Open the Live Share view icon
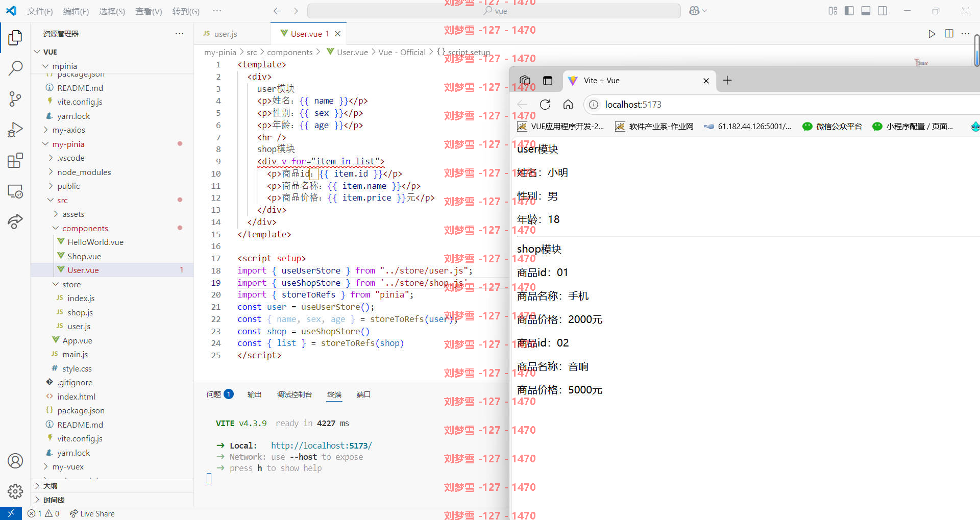980x520 pixels. [15, 221]
